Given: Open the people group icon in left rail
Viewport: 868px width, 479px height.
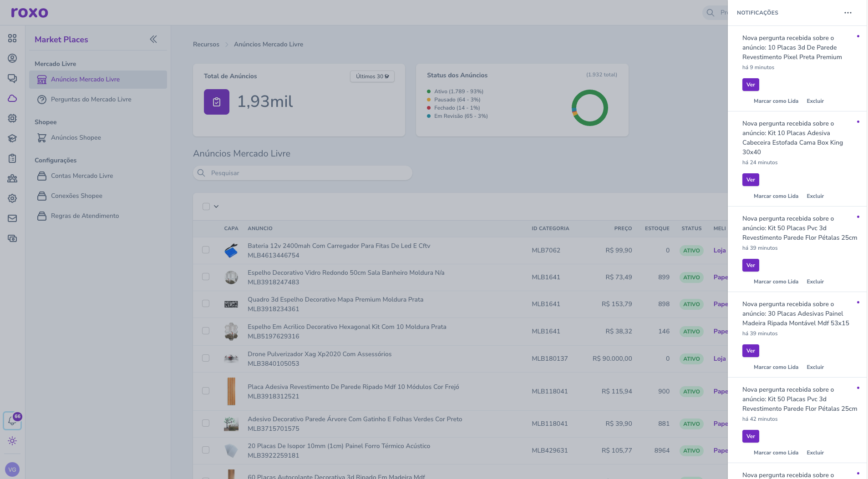Looking at the screenshot, I should point(12,178).
